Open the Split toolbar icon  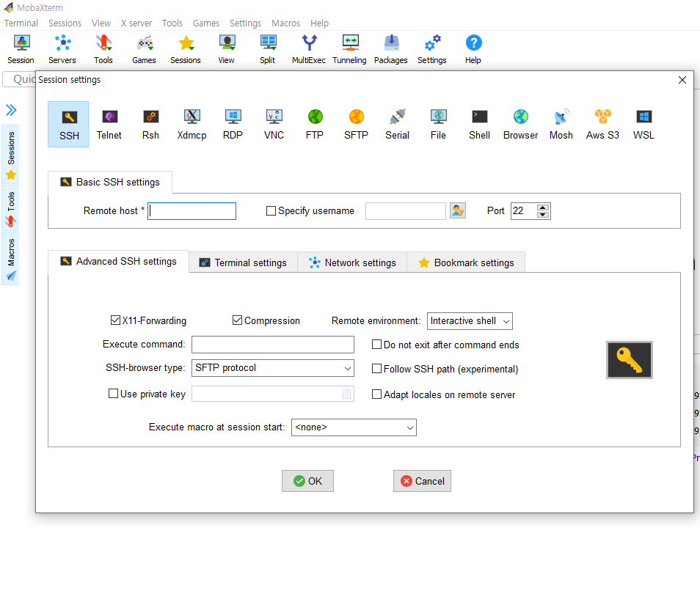[x=268, y=50]
